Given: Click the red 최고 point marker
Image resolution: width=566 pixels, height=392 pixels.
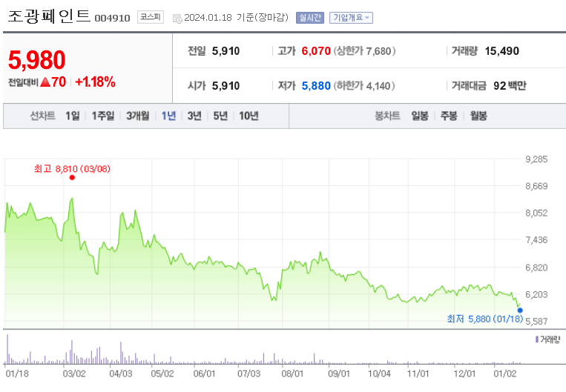Looking at the screenshot, I should 72,177.
